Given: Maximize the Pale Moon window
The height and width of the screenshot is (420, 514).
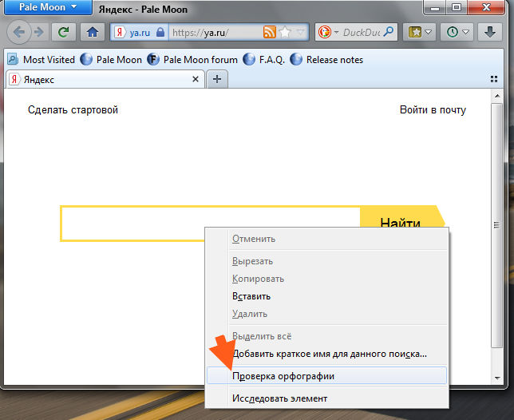Looking at the screenshot, I should point(457,7).
